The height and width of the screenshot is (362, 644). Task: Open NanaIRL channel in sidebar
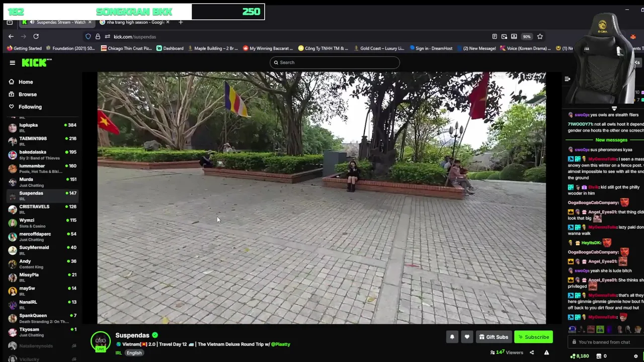(x=42, y=304)
